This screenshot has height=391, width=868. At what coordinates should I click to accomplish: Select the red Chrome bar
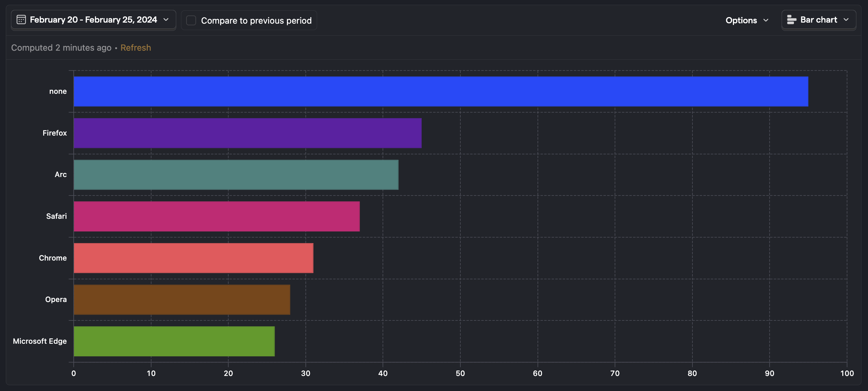tap(193, 258)
